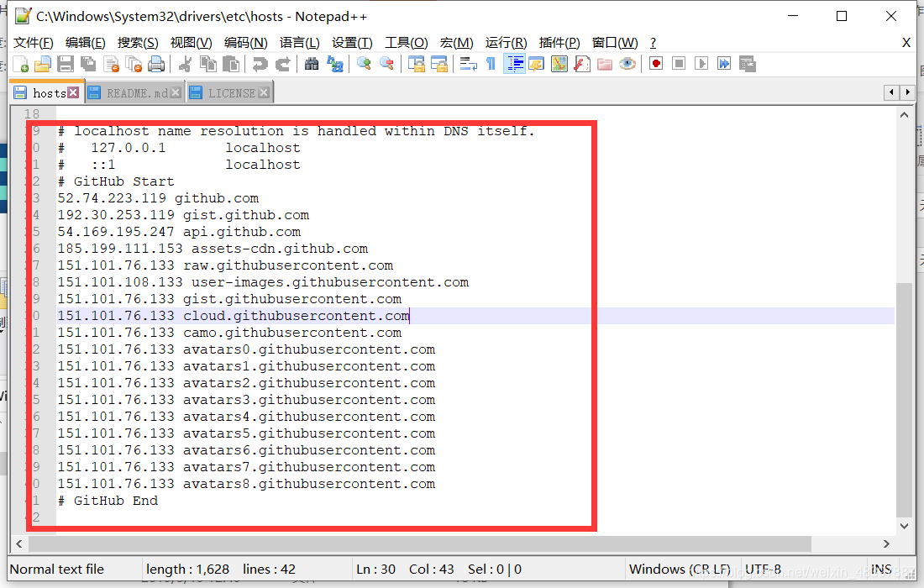This screenshot has height=588, width=924.
Task: Open the 搜索(S) menu
Action: [x=137, y=43]
